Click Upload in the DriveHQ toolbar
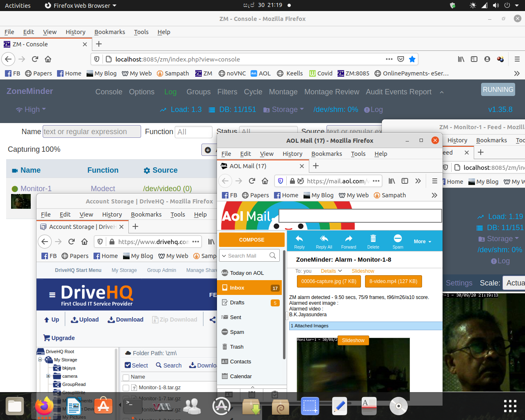This screenshot has height=420, width=525. pyautogui.click(x=85, y=320)
